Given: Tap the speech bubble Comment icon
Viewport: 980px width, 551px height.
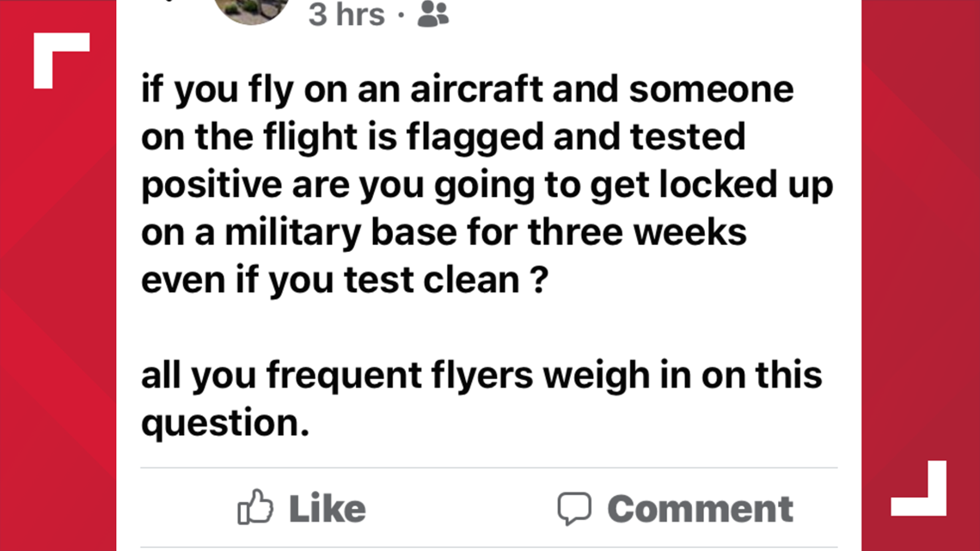Looking at the screenshot, I should point(574,509).
